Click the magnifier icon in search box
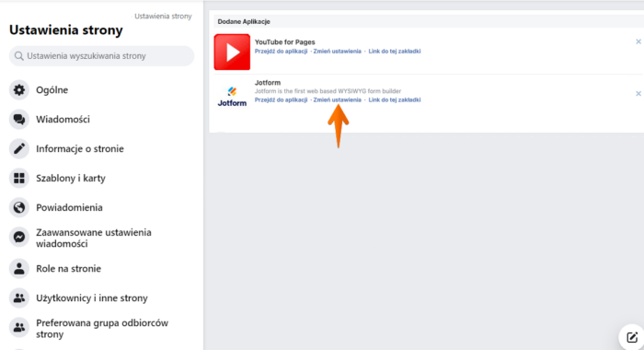Viewport: 644px width, 350px height. [19, 56]
